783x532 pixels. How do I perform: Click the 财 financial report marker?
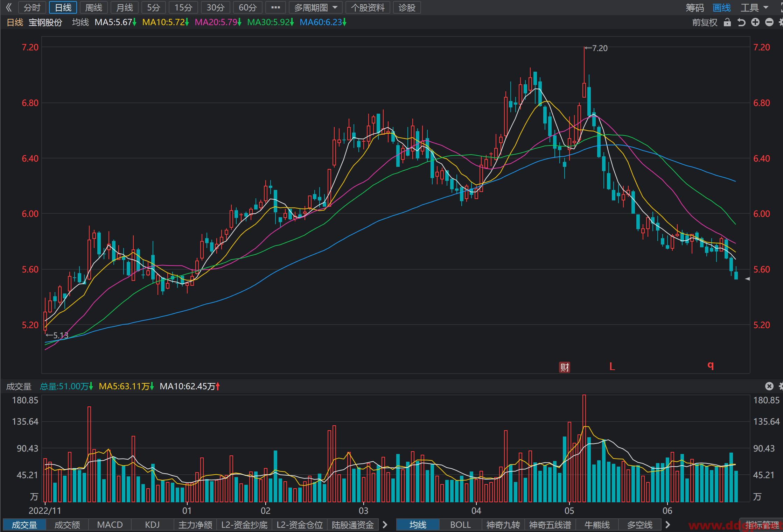(x=565, y=367)
